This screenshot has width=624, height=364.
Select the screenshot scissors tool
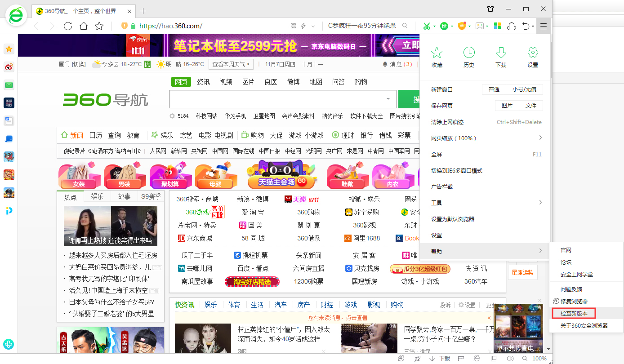427,26
